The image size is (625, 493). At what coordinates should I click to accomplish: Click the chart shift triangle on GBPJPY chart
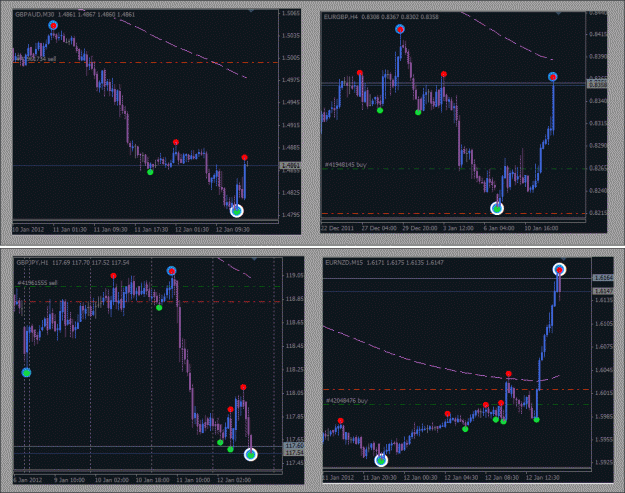tap(254, 259)
